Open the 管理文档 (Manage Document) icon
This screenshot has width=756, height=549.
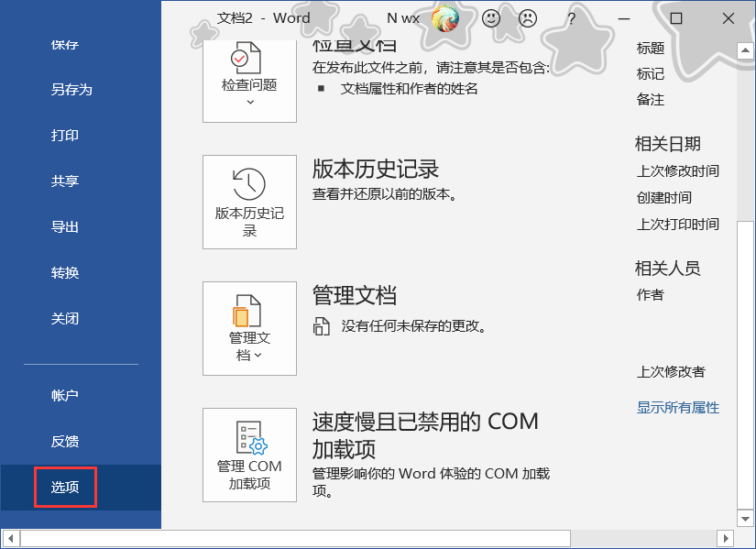click(x=248, y=312)
